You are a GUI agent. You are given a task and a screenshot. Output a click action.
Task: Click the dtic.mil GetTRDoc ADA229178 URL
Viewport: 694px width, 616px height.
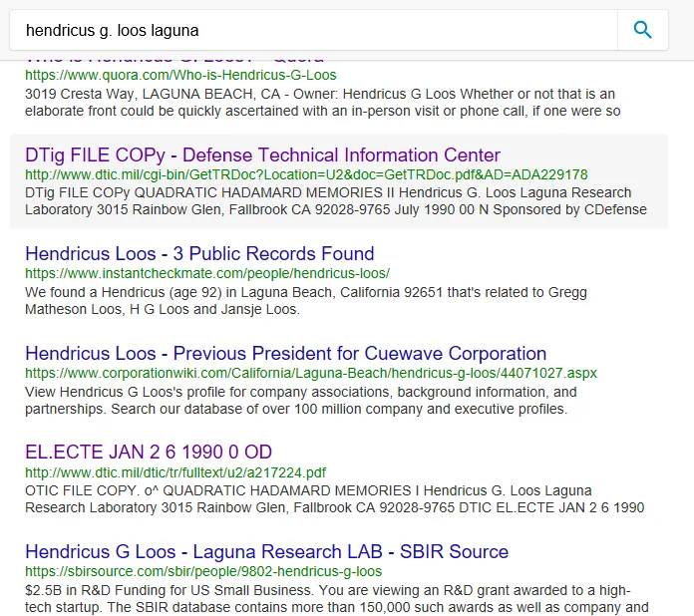point(306,174)
